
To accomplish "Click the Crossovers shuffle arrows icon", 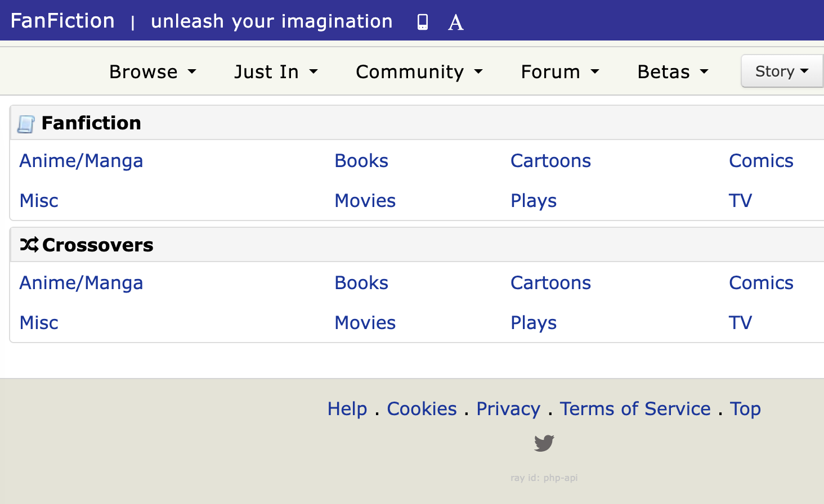I will point(29,245).
